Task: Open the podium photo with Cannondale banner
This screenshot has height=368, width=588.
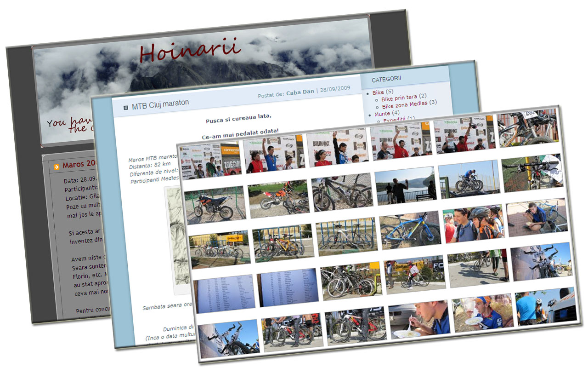Action: 210,161
